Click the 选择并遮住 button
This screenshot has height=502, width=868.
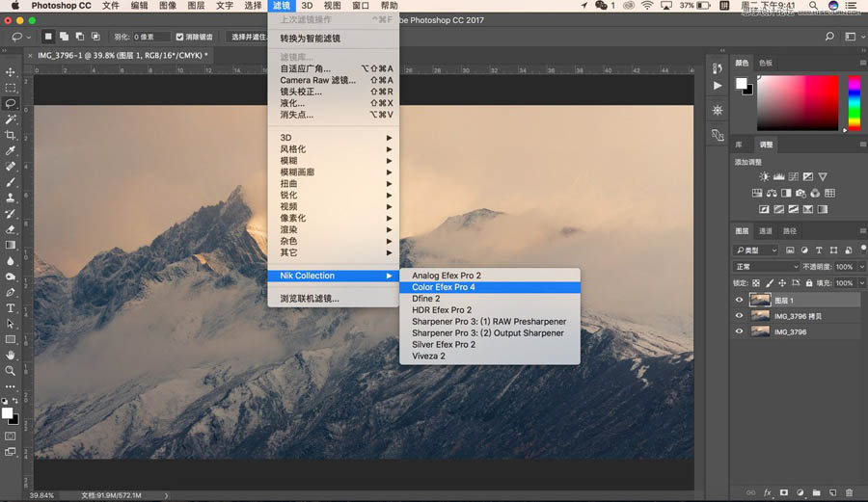pyautogui.click(x=247, y=37)
